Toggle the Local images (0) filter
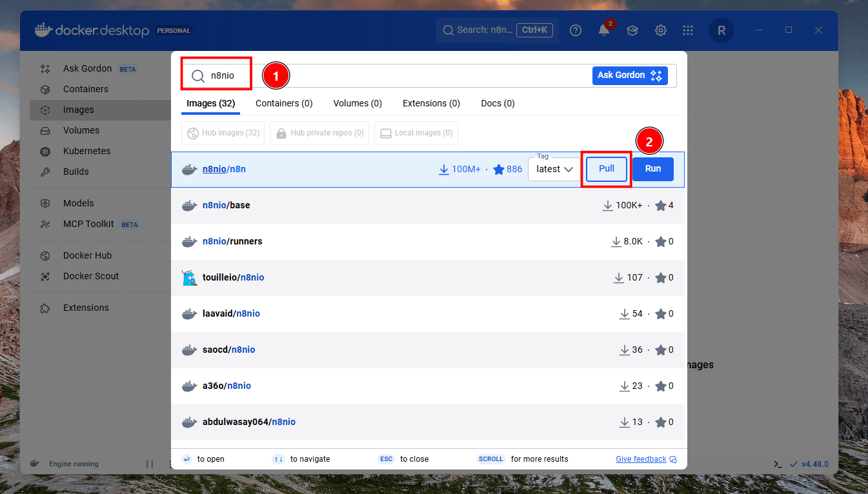The image size is (868, 494). pyautogui.click(x=416, y=133)
